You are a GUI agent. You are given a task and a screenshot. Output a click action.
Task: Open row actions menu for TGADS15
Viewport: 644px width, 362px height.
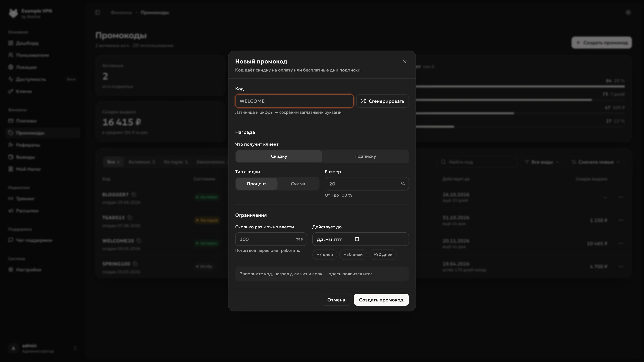point(621,220)
